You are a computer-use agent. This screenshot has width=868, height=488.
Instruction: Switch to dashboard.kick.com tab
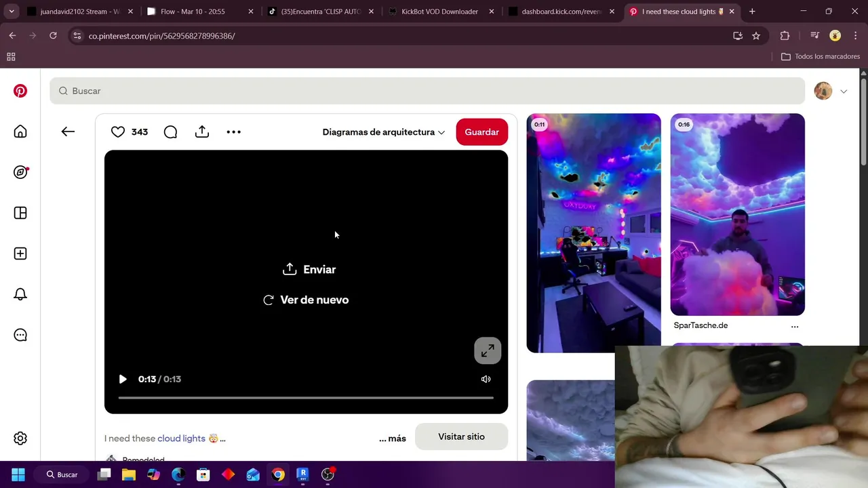[559, 12]
